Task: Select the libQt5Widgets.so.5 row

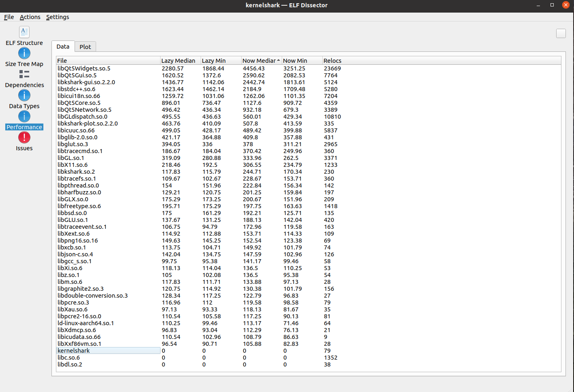Action: (308, 68)
